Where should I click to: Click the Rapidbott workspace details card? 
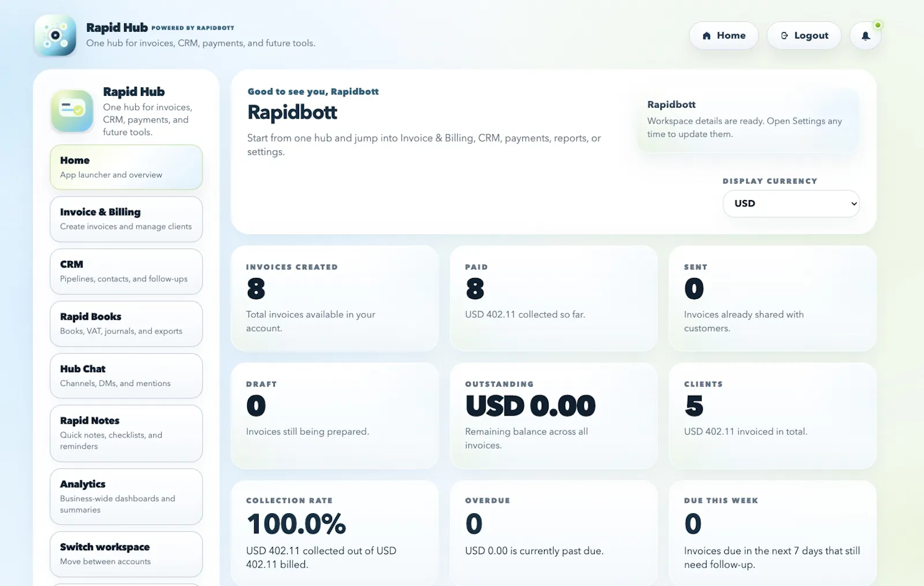pos(748,120)
